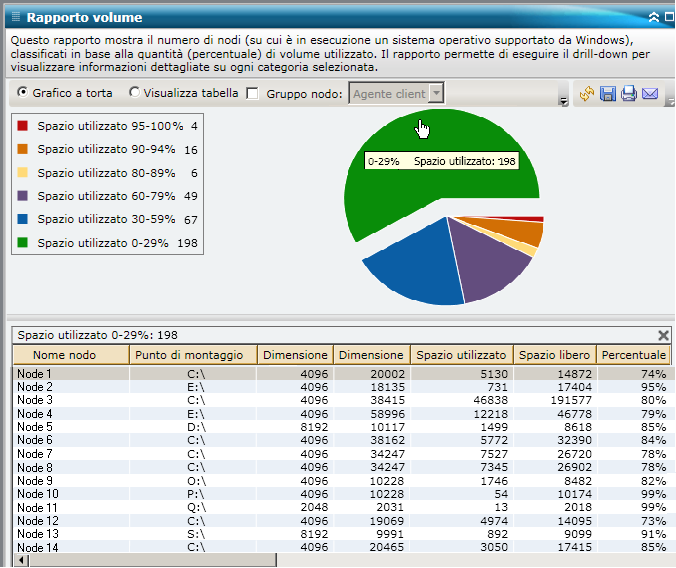Click the table's horizontal scrollbar thumb
Viewport: 676px width, 568px height.
click(x=153, y=560)
